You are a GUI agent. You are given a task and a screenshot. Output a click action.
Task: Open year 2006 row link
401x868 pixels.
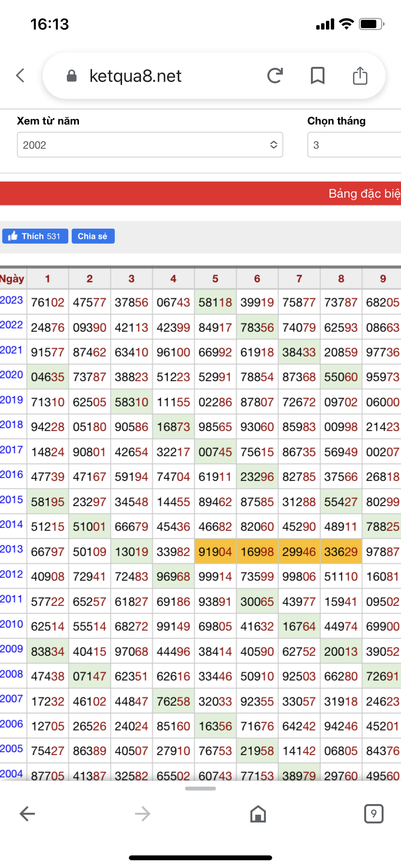12,724
